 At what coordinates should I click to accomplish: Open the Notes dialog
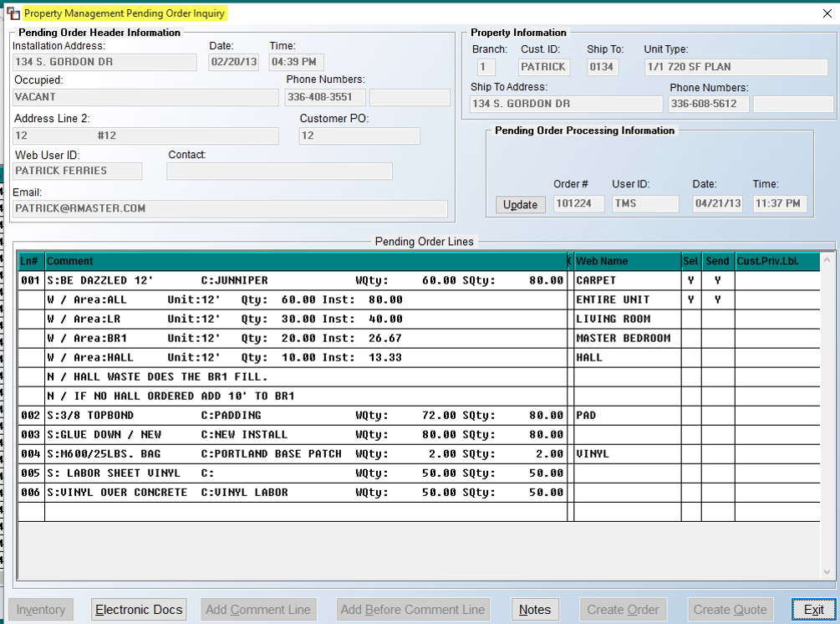(535, 610)
